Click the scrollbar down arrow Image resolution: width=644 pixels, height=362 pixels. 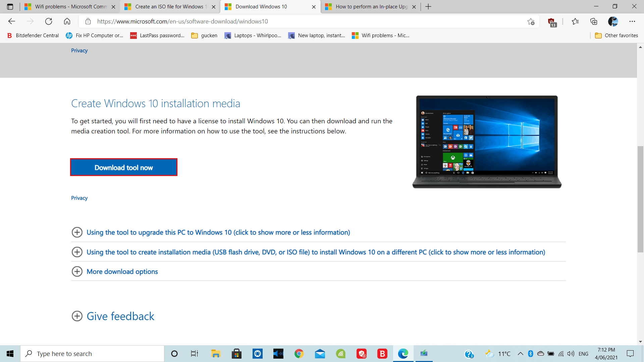tap(640, 342)
